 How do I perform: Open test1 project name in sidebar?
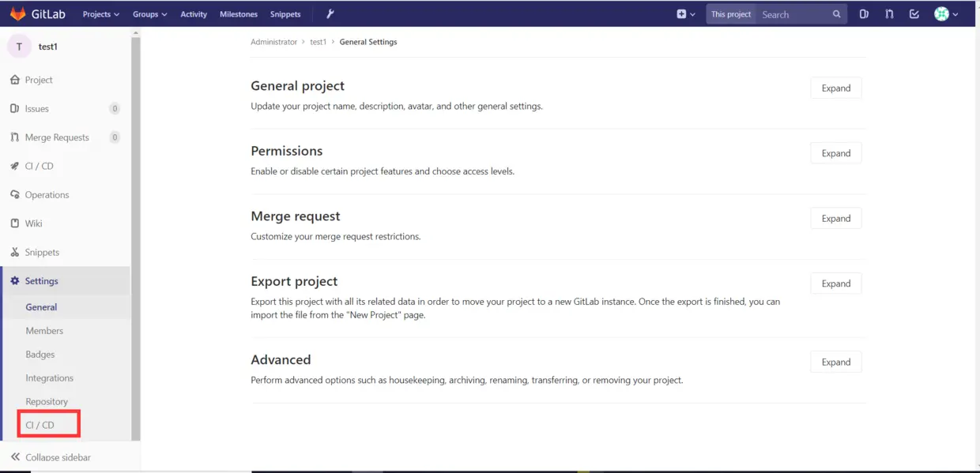(48, 47)
